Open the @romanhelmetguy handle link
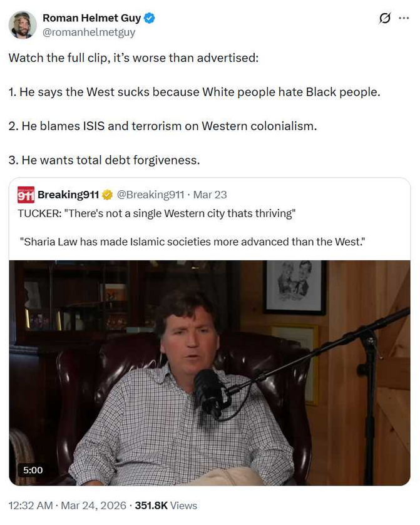420x525 pixels. pos(89,33)
